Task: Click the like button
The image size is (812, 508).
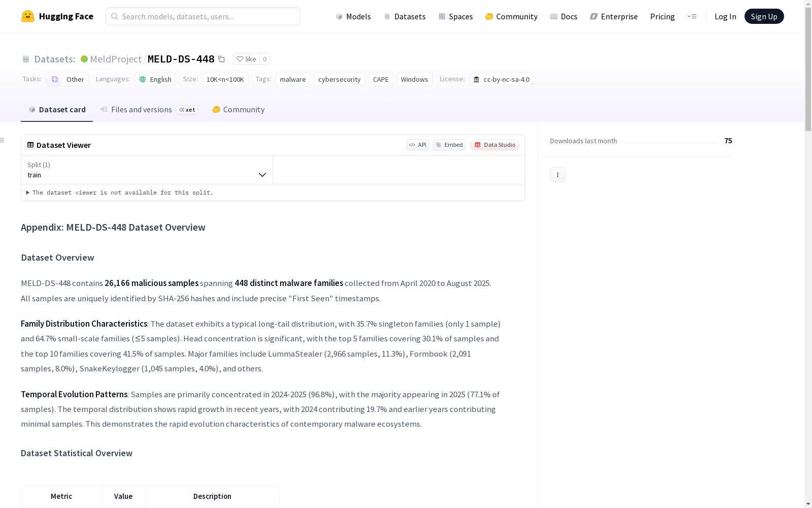Action: pos(246,59)
